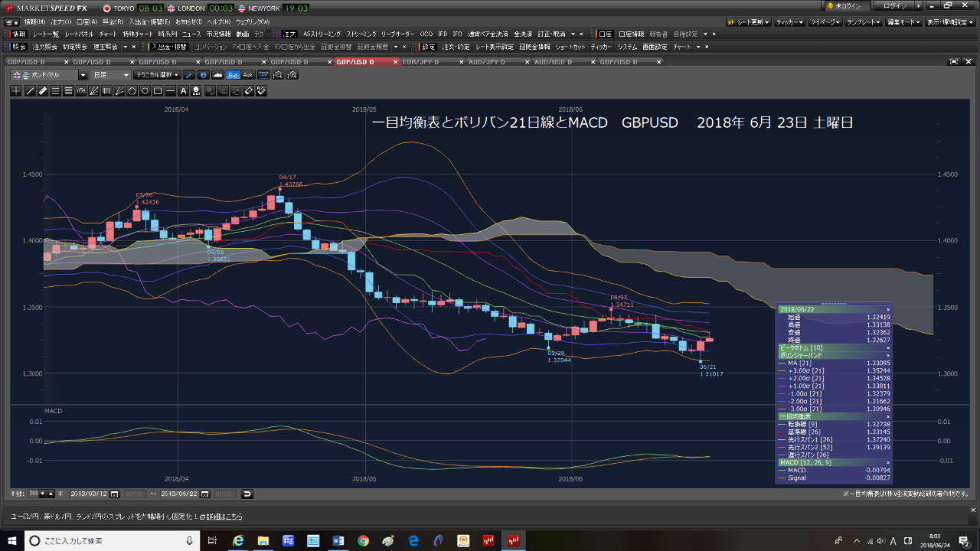Viewport: 980px width, 551px height.
Task: Open Google Chrome from the Windows taskbar
Action: point(363,541)
